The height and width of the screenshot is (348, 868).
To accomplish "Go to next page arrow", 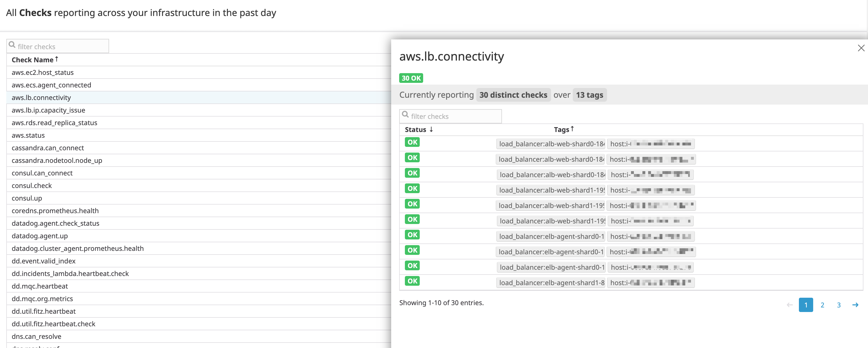I will click(855, 305).
